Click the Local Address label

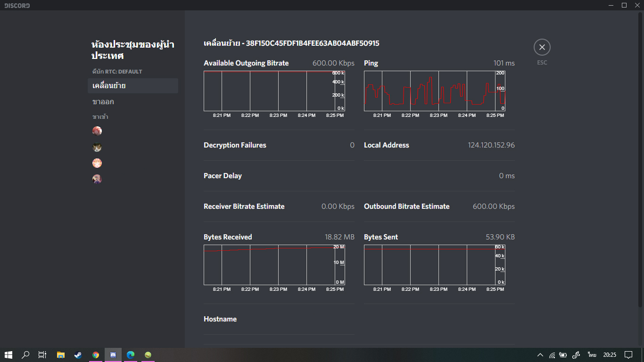387,145
